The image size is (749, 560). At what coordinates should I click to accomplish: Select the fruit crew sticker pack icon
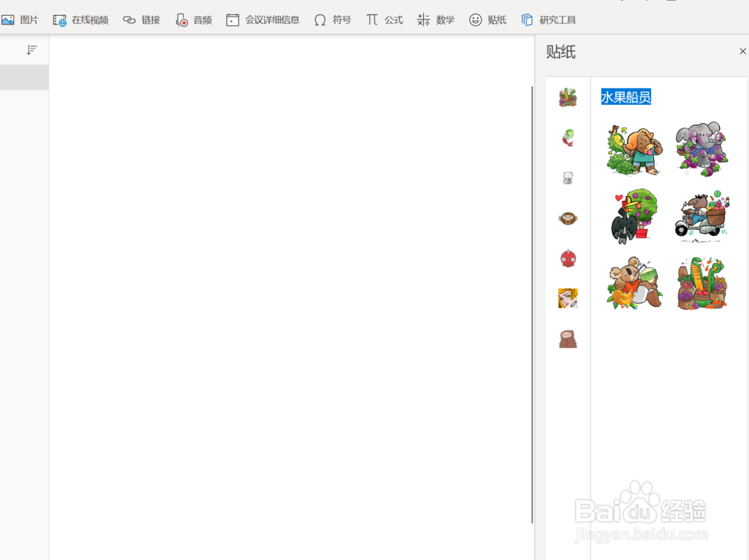[x=568, y=97]
